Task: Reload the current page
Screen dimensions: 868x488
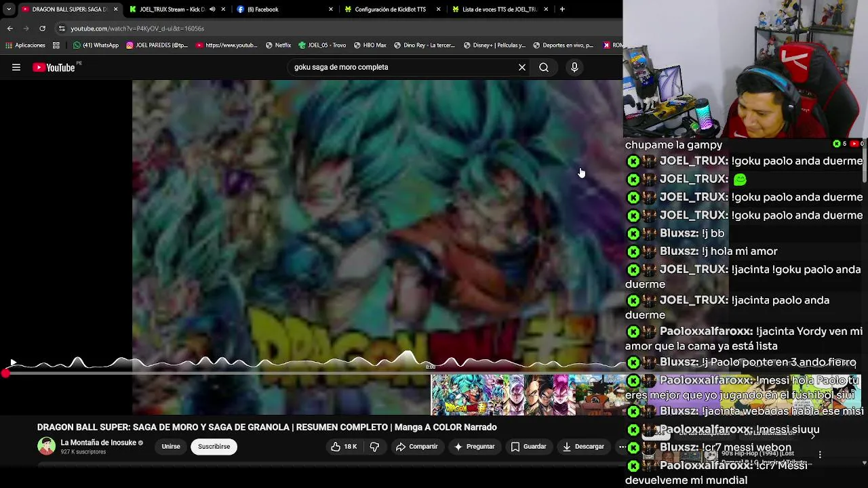Action: pos(42,28)
